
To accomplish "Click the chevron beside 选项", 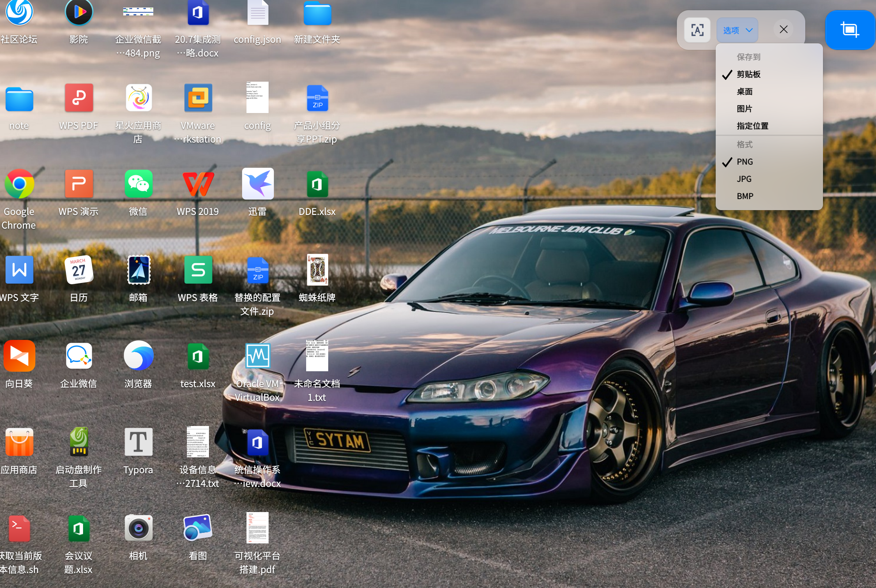I will tap(749, 30).
